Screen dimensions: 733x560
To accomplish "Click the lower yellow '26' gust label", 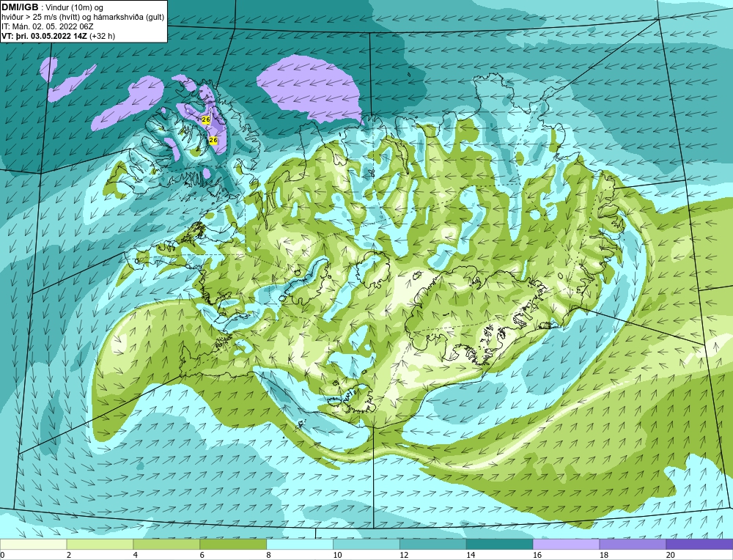I will tap(213, 140).
